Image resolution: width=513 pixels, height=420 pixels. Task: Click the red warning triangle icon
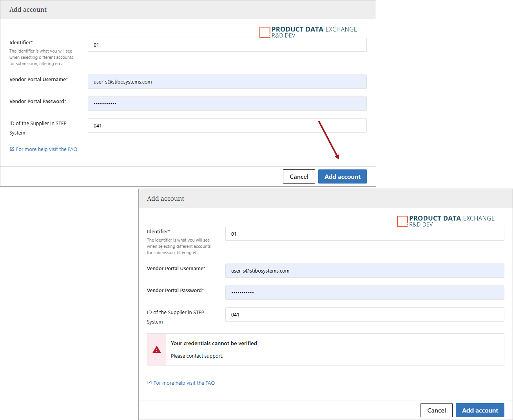pyautogui.click(x=157, y=349)
